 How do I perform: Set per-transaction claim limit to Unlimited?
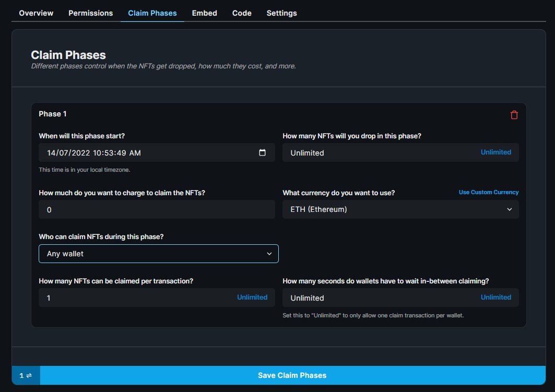click(252, 297)
